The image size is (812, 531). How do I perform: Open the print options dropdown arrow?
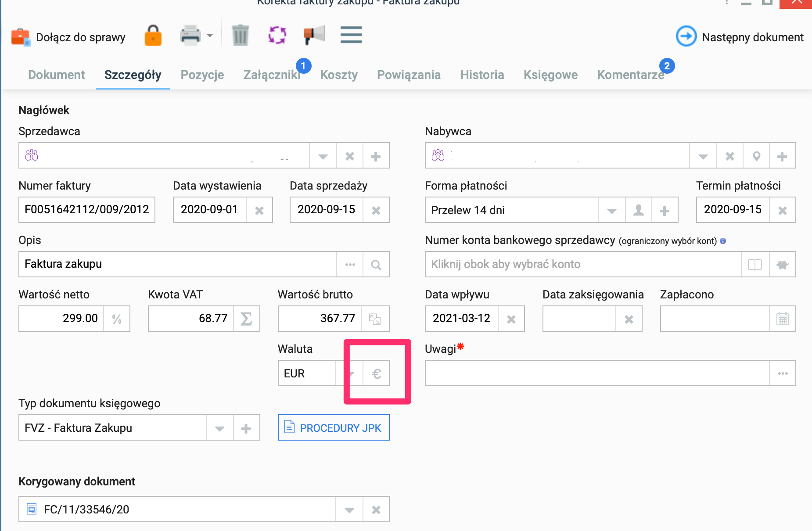210,36
